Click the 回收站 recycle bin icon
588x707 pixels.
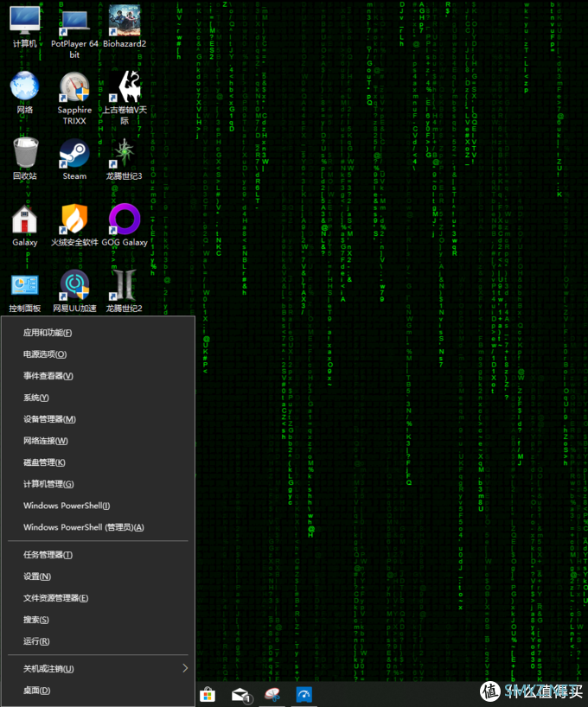tap(25, 153)
